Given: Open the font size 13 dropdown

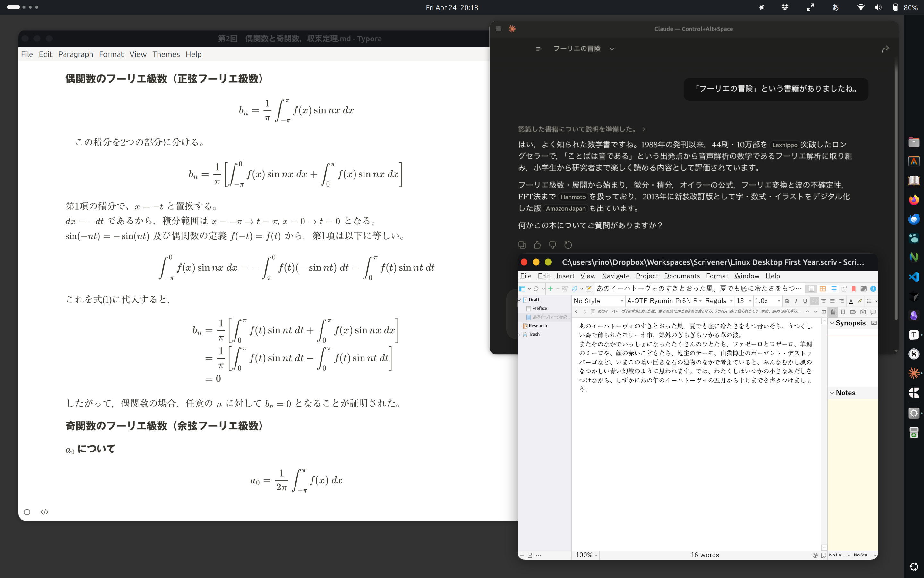Looking at the screenshot, I should click(x=744, y=301).
